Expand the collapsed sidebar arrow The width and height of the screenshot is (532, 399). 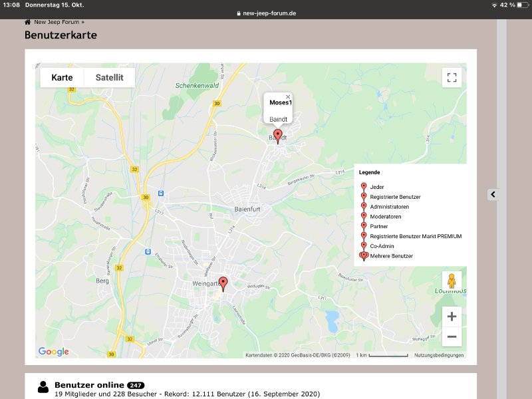point(493,194)
